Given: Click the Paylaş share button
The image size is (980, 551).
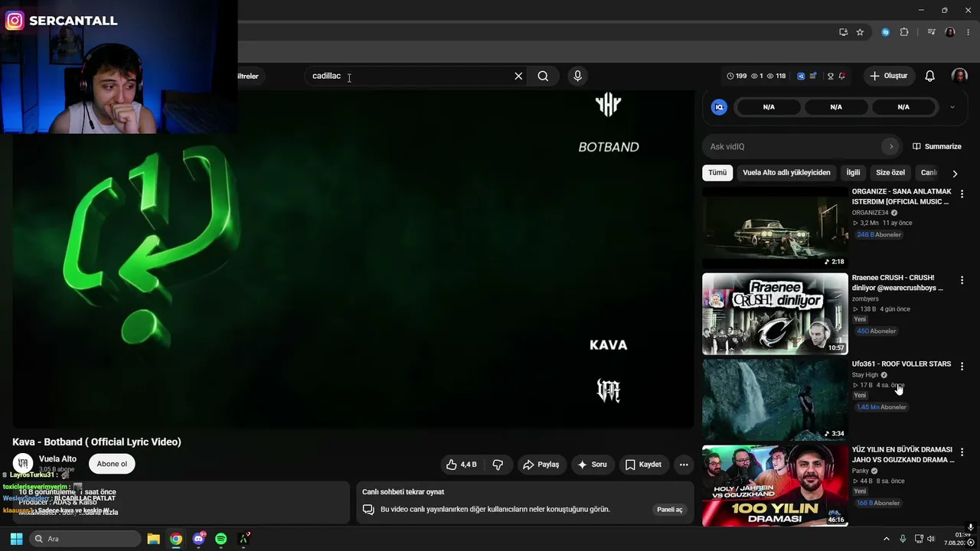Looking at the screenshot, I should (x=541, y=465).
